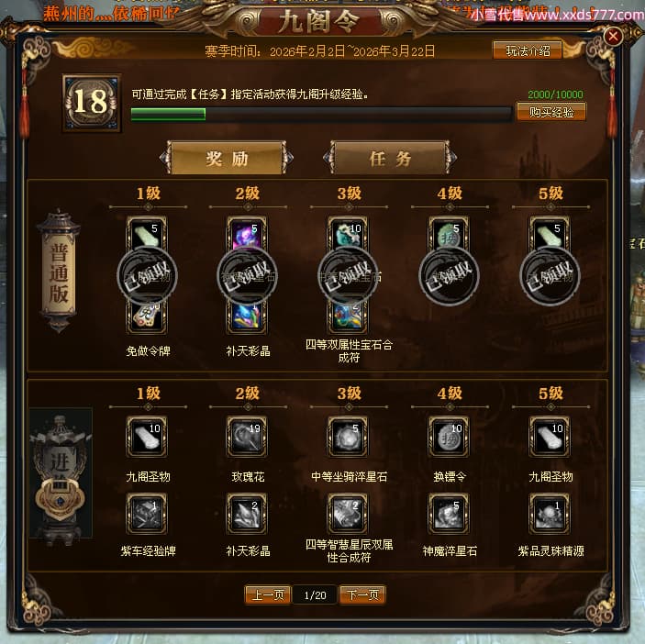Viewport: 645px width, 644px height.
Task: Switch to the 任务 tab
Action: tap(390, 159)
